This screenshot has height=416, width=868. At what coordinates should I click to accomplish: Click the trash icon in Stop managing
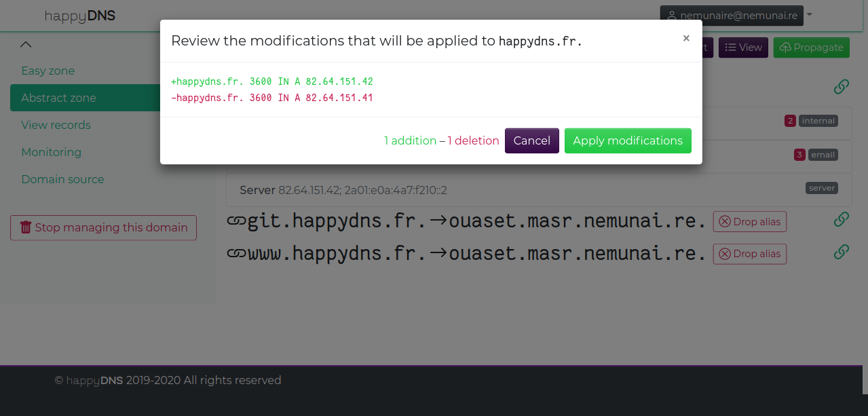click(26, 228)
